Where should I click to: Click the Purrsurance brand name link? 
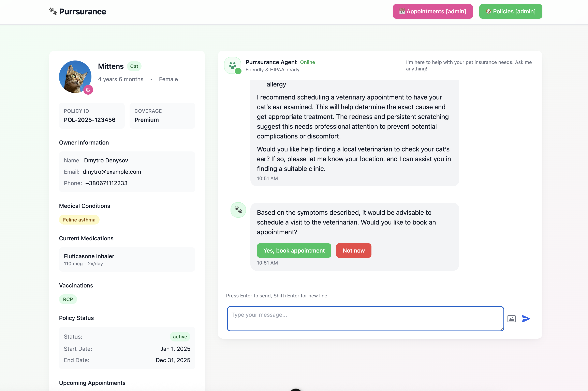coord(83,12)
